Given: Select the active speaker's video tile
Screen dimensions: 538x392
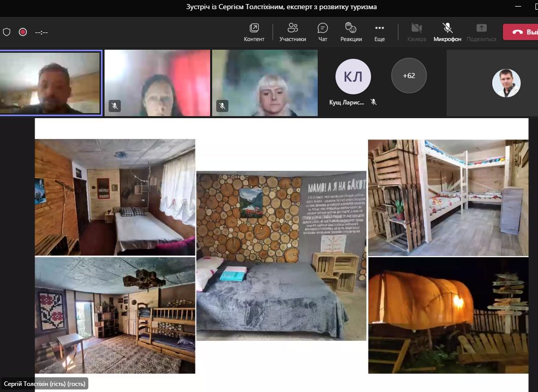Looking at the screenshot, I should point(50,83).
